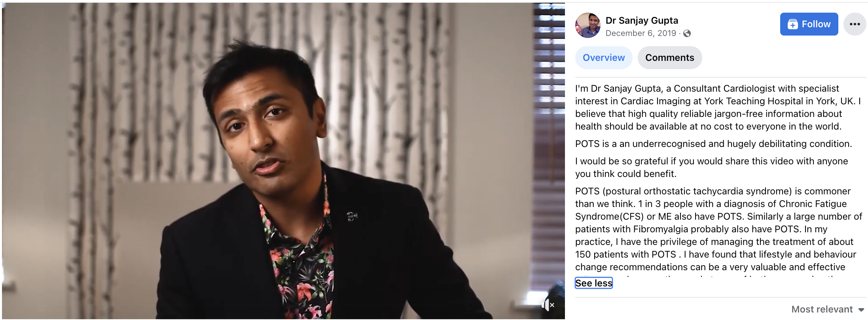Switch to the Comments tab
Viewport: 868px width, 320px height.
(x=669, y=58)
